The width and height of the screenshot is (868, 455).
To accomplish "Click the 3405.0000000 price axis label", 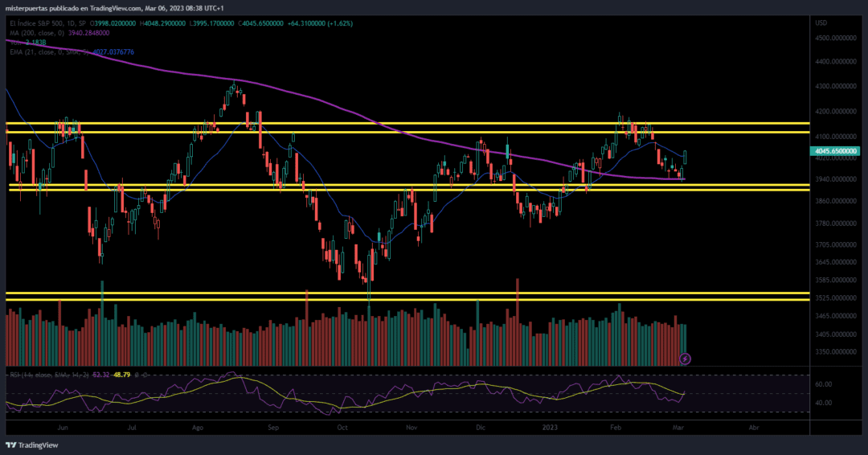I will 836,334.
